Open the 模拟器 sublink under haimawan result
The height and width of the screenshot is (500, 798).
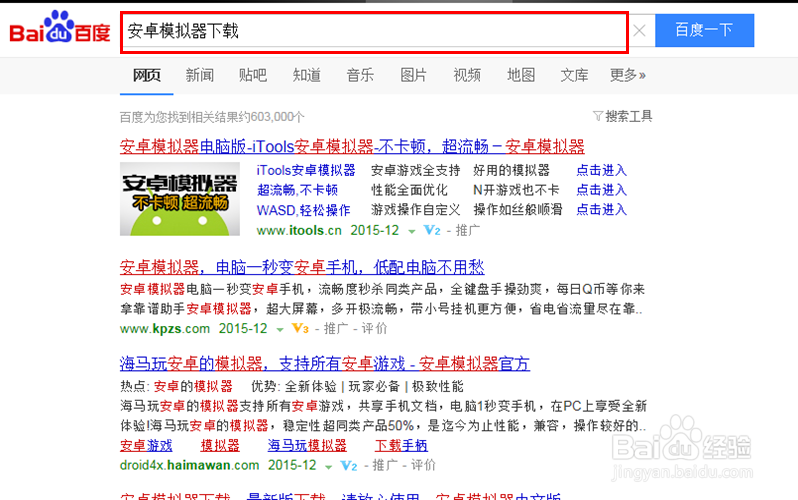point(220,446)
